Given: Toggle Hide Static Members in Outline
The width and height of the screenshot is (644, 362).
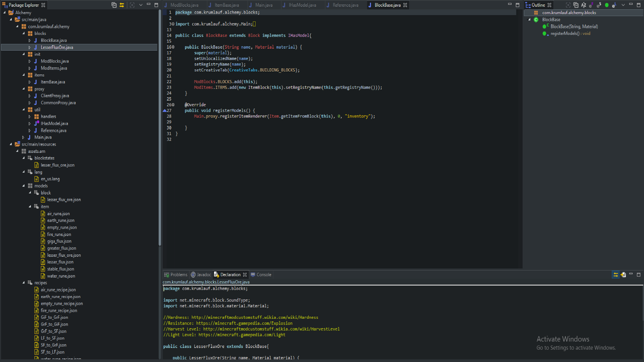Looking at the screenshot, I should point(599,5).
